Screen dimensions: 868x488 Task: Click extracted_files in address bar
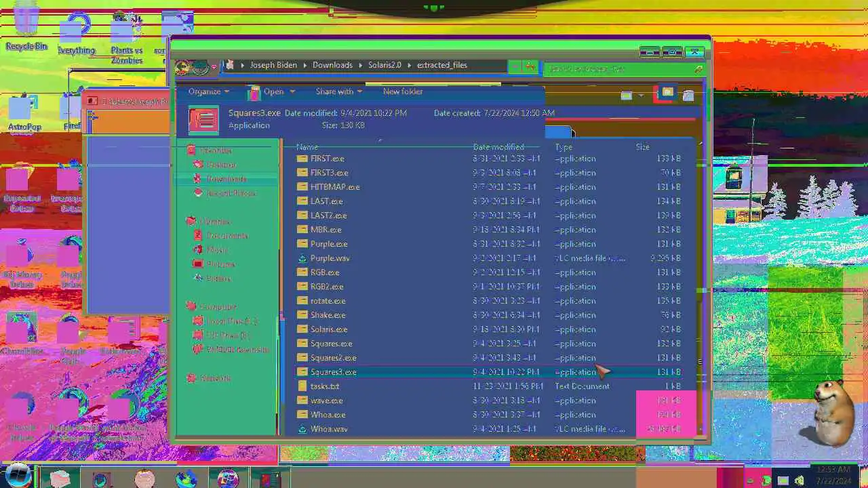(442, 65)
